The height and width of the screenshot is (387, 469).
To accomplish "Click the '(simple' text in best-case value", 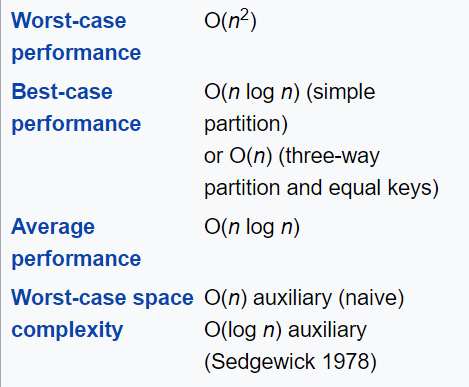I will tap(340, 92).
